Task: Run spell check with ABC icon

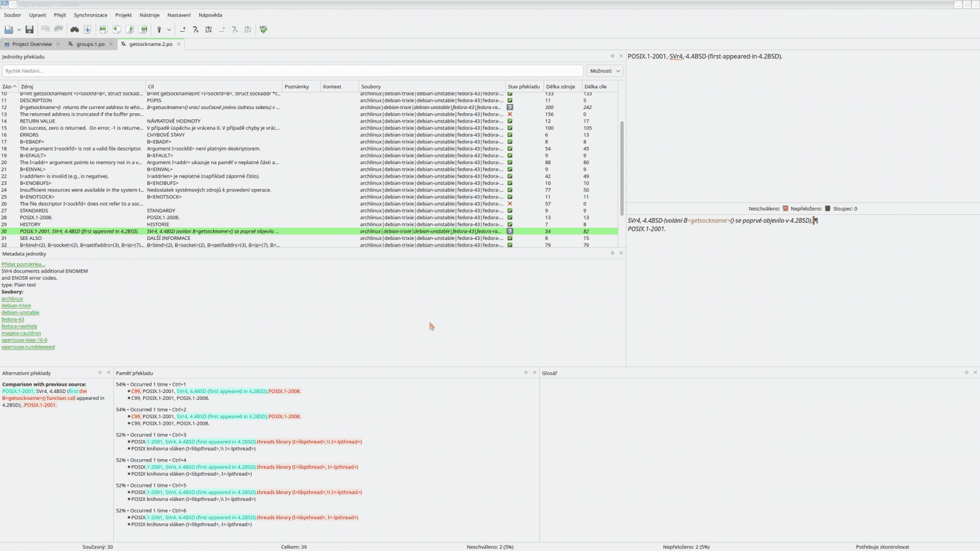Action: [263, 29]
